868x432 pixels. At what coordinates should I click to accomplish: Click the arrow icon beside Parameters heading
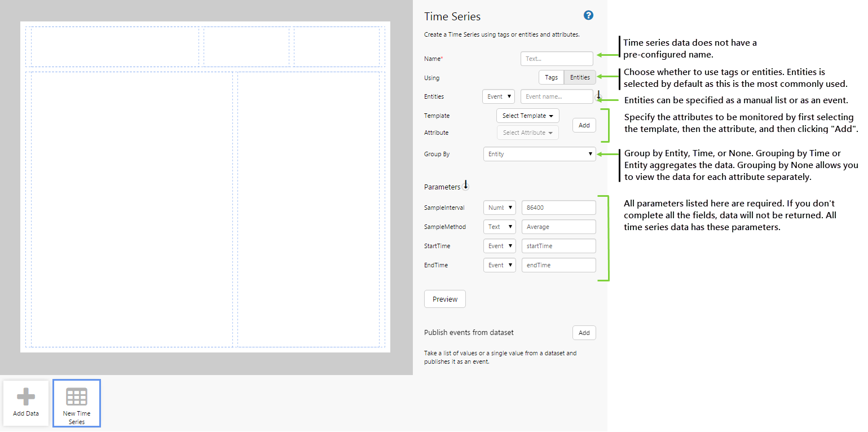tap(466, 186)
